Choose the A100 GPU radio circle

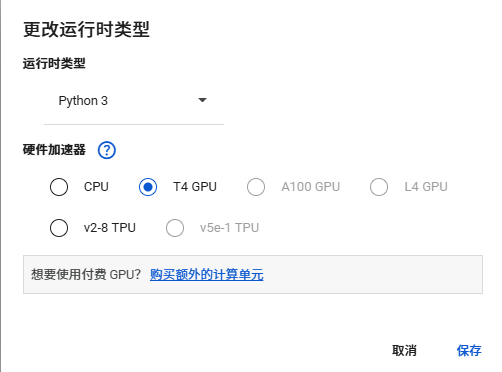pyautogui.click(x=256, y=187)
